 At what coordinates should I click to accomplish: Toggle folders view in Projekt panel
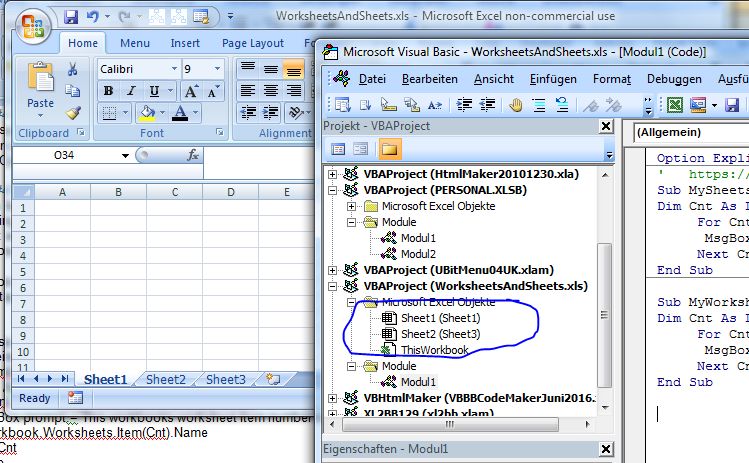(389, 150)
